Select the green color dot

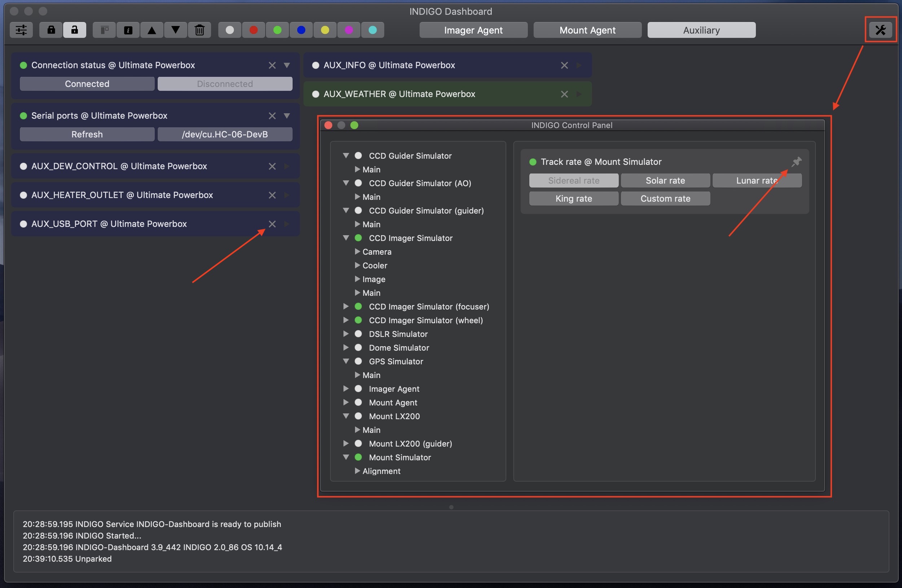point(277,30)
